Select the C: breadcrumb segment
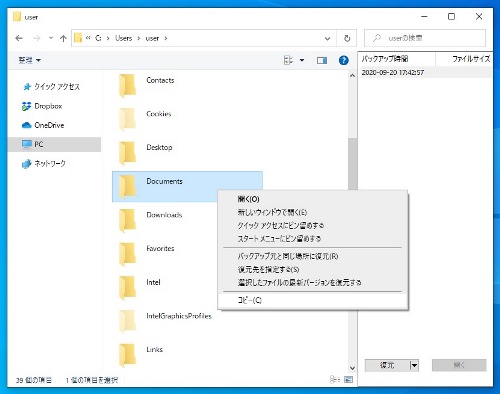Image resolution: width=500 pixels, height=394 pixels. click(x=98, y=38)
